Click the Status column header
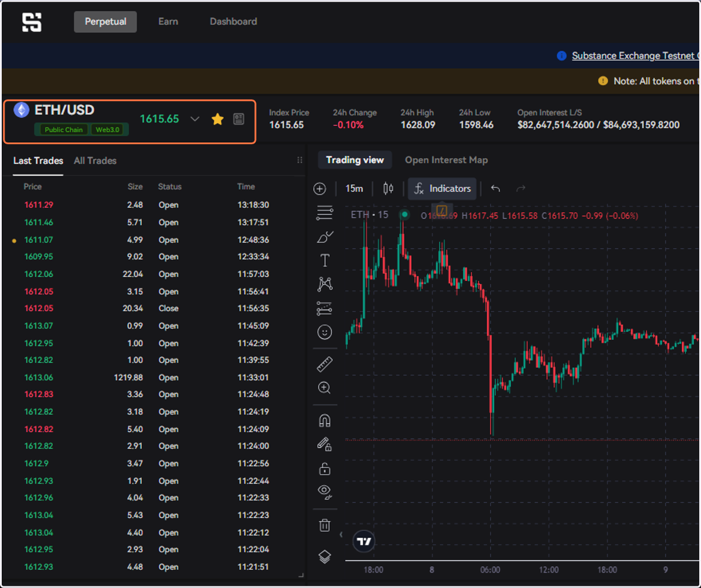 point(169,187)
